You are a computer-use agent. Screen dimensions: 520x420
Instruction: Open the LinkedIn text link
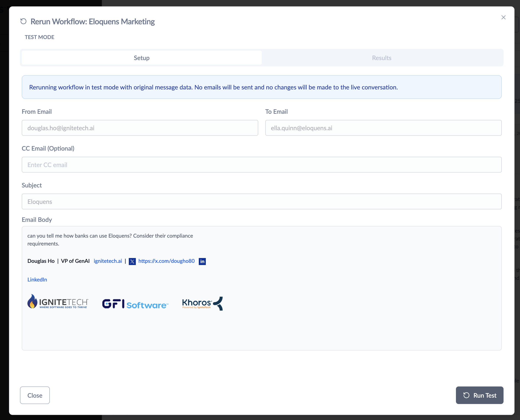tap(37, 280)
